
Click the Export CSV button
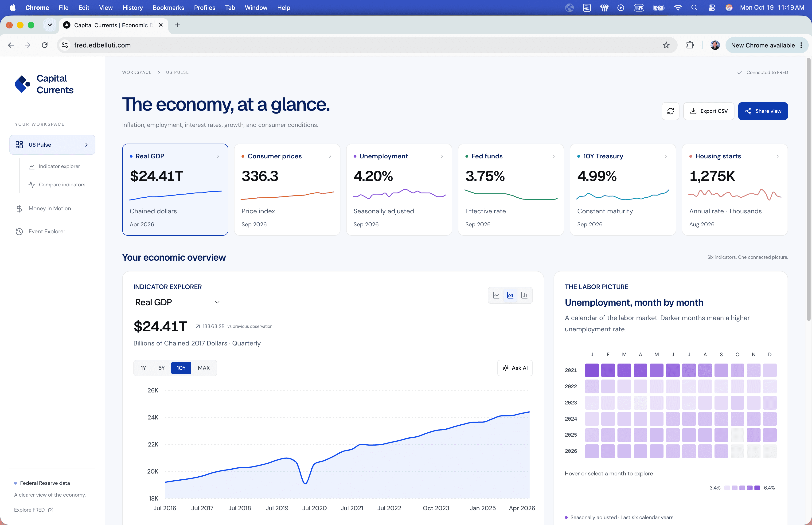[x=709, y=111]
